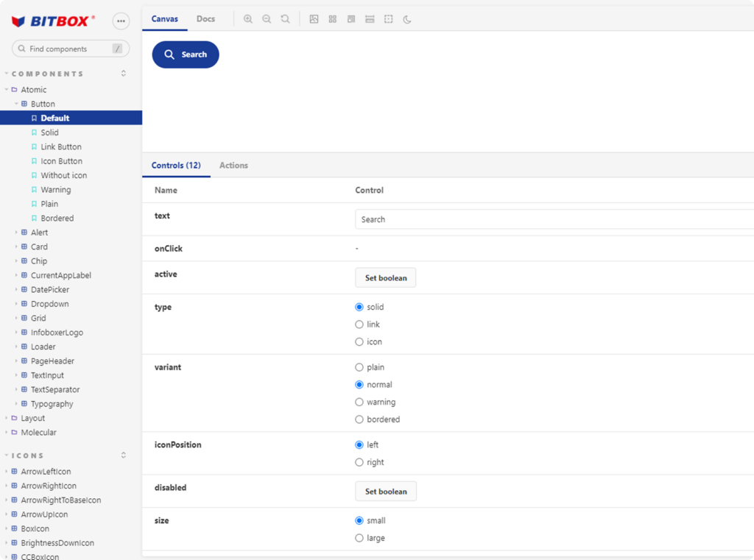This screenshot has height=560, width=754.
Task: Enable the measure tool icon
Action: (x=370, y=19)
